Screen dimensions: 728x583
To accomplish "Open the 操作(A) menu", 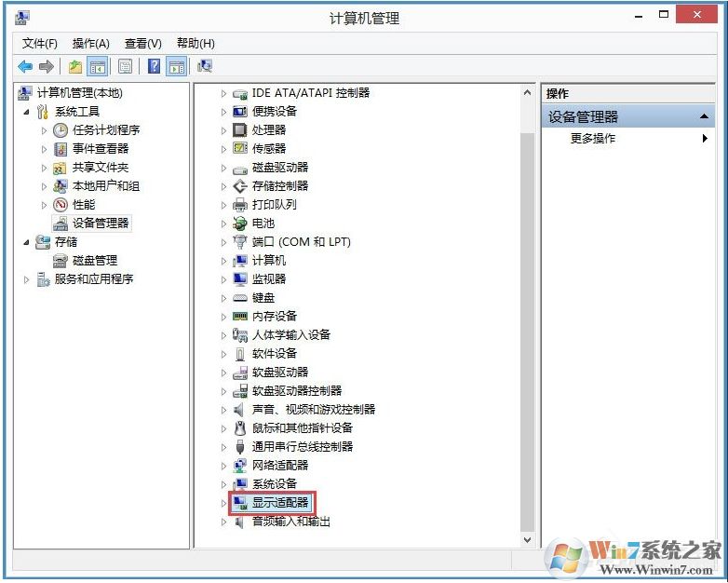I will tap(91, 44).
